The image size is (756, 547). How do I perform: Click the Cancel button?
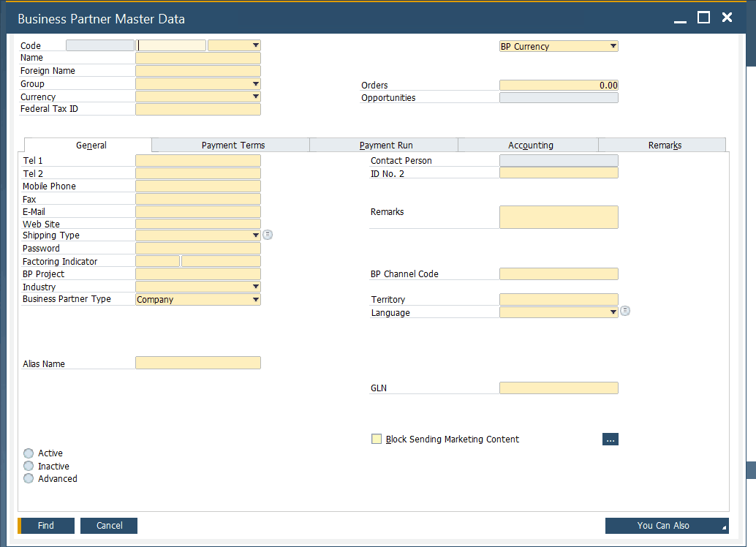click(108, 525)
